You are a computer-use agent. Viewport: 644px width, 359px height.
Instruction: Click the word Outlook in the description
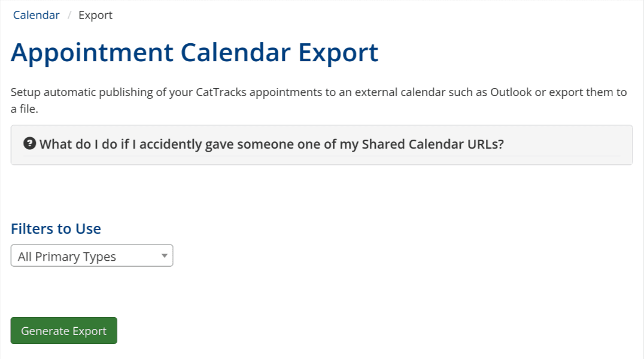511,93
